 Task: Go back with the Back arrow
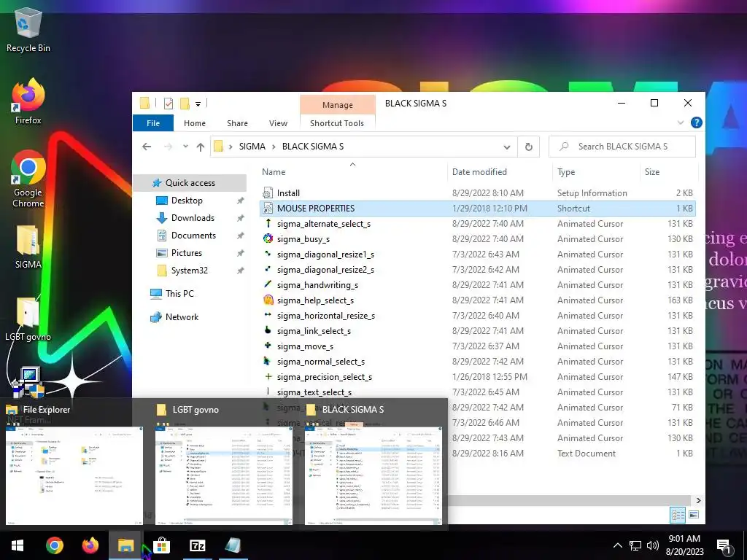pyautogui.click(x=147, y=147)
